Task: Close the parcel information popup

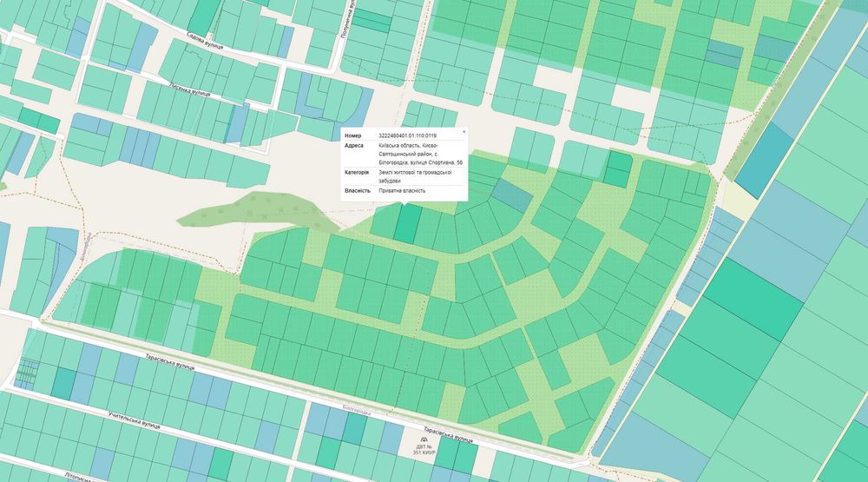Action: [464, 131]
